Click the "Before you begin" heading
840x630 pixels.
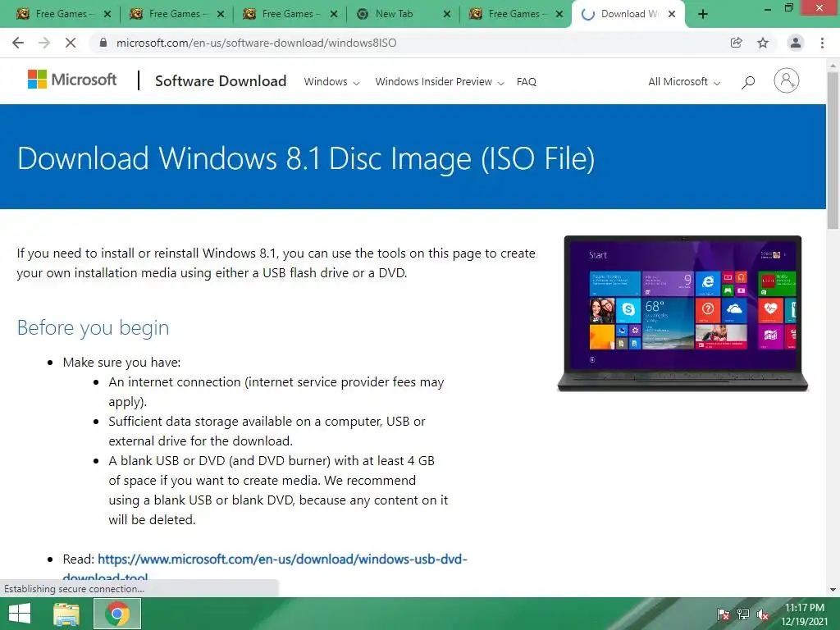pos(93,327)
